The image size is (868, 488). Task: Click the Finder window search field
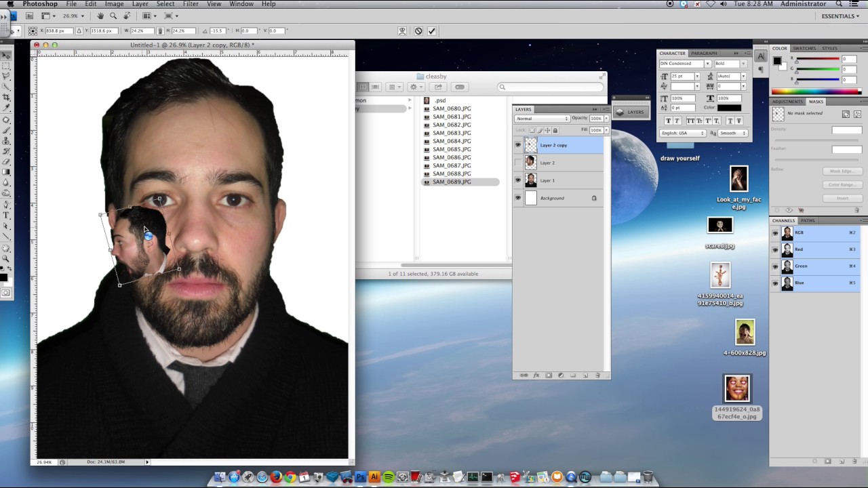(x=551, y=87)
